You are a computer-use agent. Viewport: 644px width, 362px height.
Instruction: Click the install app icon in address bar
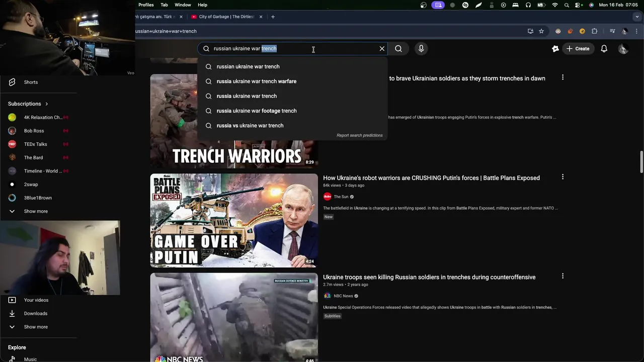click(x=530, y=31)
